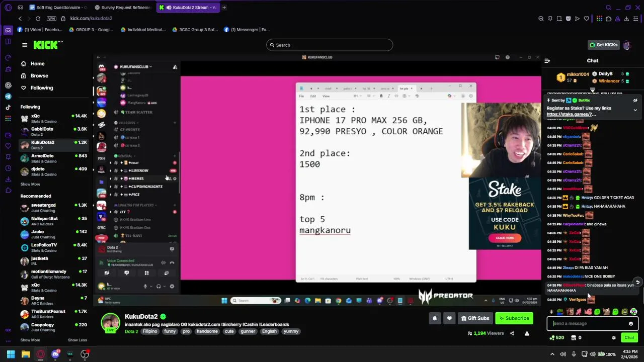The image size is (644, 362).
Task: Click the Opera snapshot icon
Action: click(559, 19)
